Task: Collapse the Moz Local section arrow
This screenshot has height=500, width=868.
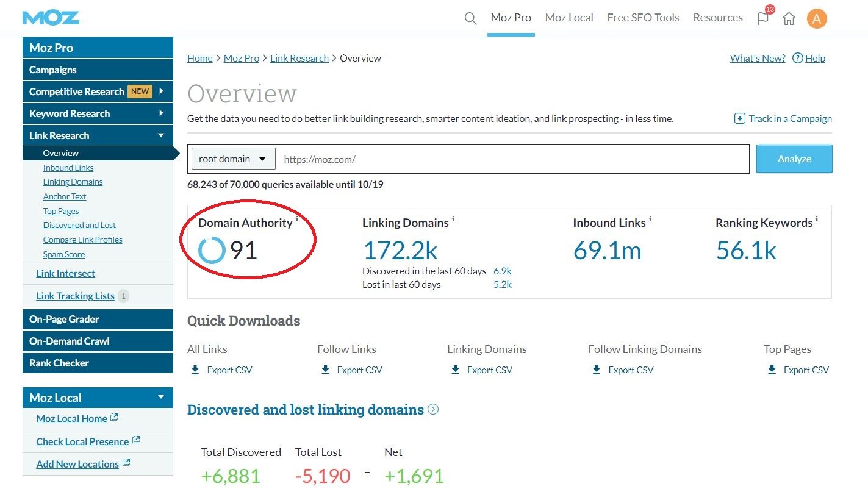Action: click(161, 397)
